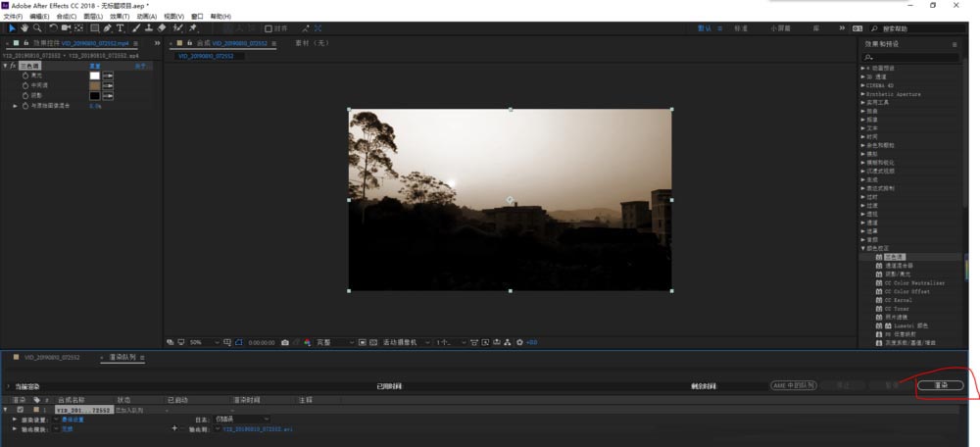Select the Zoom magnifier tool
This screenshot has height=447, width=980.
coord(37,28)
